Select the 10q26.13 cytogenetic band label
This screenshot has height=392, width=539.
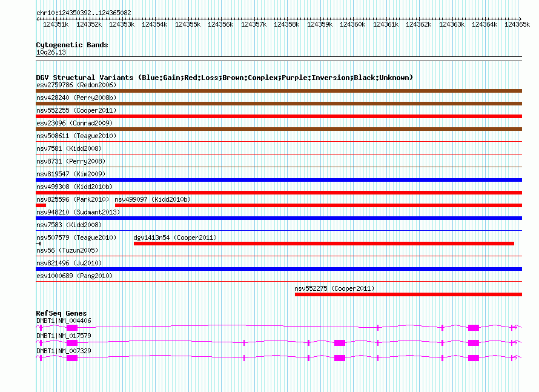(x=51, y=52)
